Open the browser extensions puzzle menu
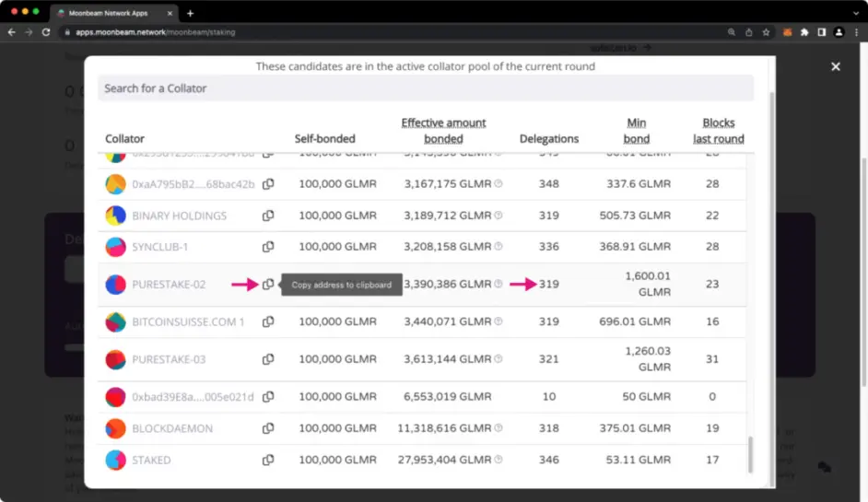The height and width of the screenshot is (502, 868). [x=804, y=32]
